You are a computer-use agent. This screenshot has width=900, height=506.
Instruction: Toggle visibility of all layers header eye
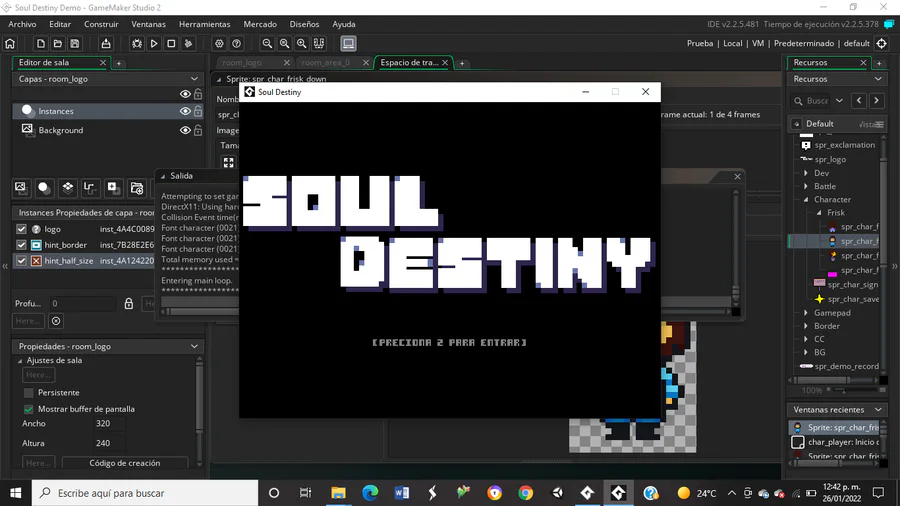(185, 94)
